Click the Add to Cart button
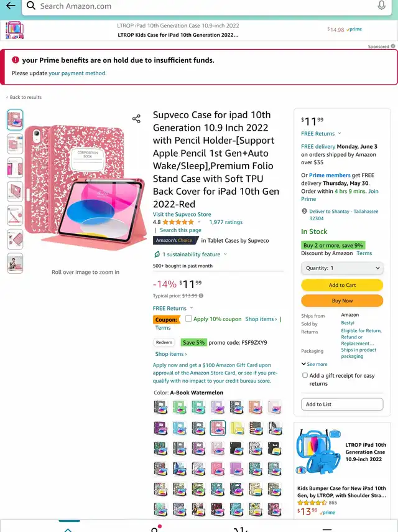 (x=342, y=285)
